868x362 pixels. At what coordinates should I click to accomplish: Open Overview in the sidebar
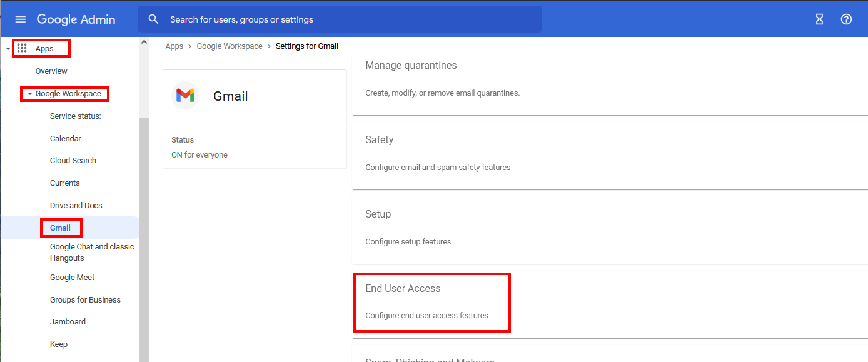point(51,71)
